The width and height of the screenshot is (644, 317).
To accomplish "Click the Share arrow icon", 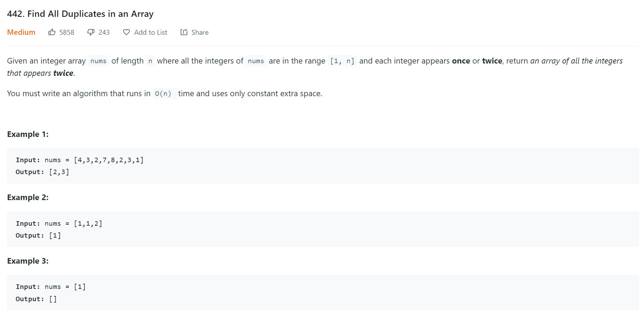I will pyautogui.click(x=184, y=32).
